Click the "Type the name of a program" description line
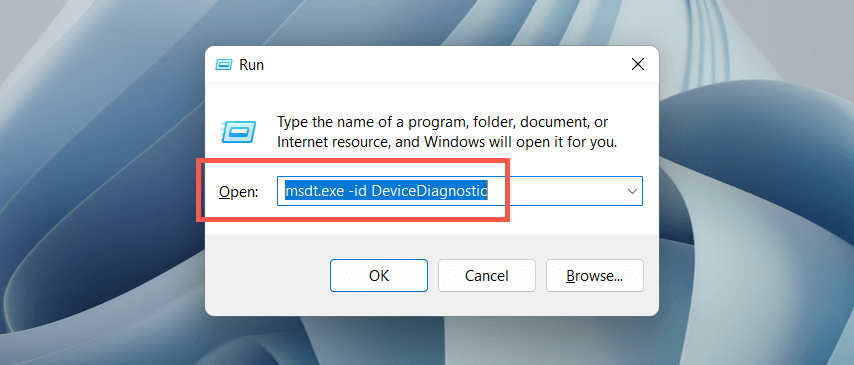 coord(443,121)
